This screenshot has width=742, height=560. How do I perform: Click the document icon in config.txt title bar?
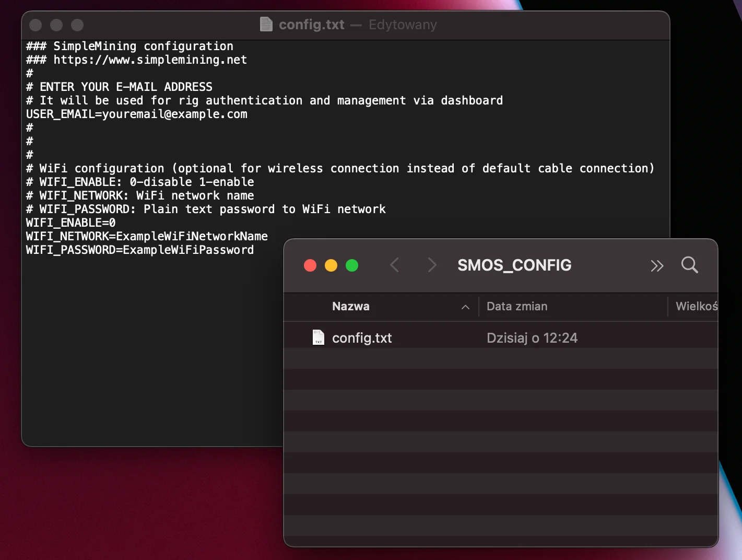click(x=266, y=24)
